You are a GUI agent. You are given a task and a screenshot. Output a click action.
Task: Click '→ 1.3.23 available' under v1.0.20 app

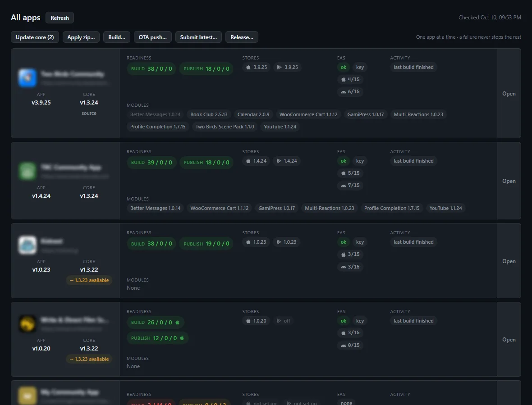[89, 359]
